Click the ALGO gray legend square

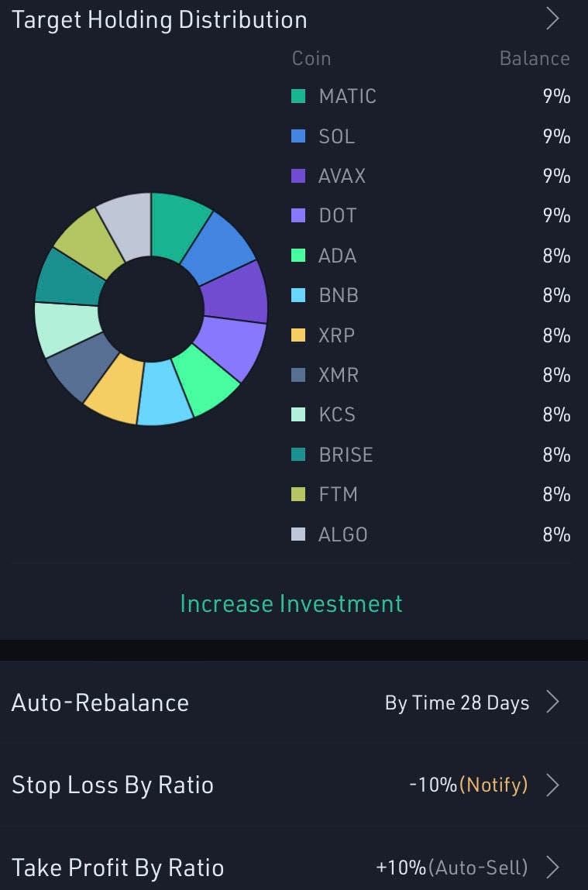coord(298,534)
